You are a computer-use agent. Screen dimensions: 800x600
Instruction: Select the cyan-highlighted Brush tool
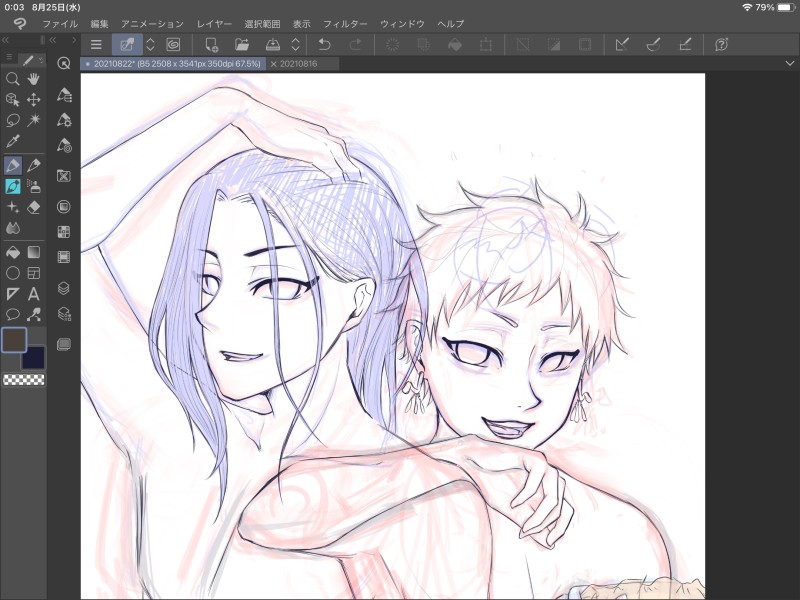point(13,186)
